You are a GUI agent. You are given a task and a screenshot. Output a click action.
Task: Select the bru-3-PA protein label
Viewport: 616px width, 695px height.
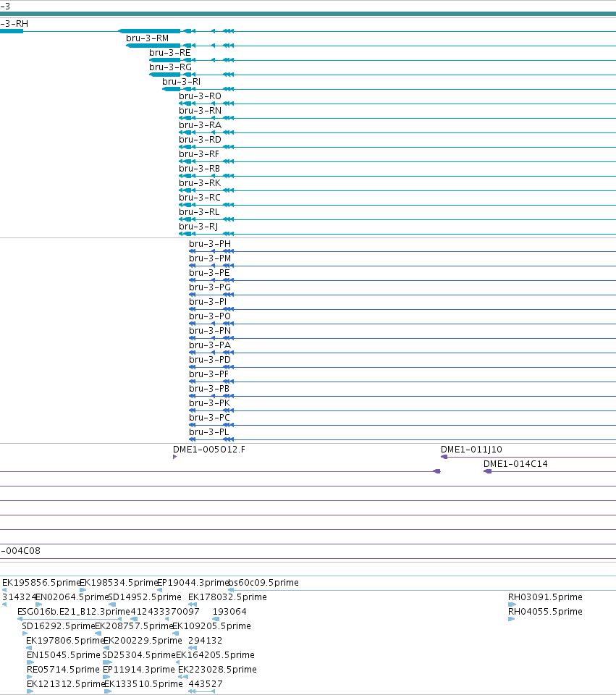point(210,345)
